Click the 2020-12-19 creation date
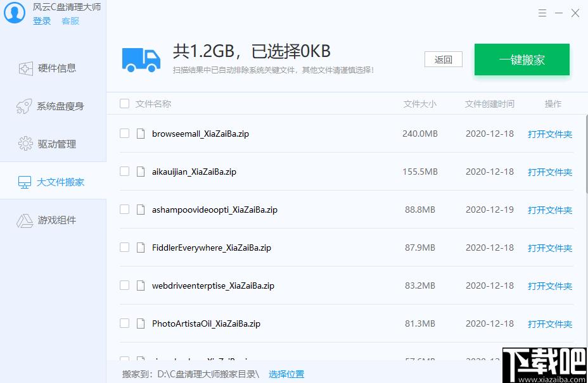This screenshot has width=588, height=383. 490,209
